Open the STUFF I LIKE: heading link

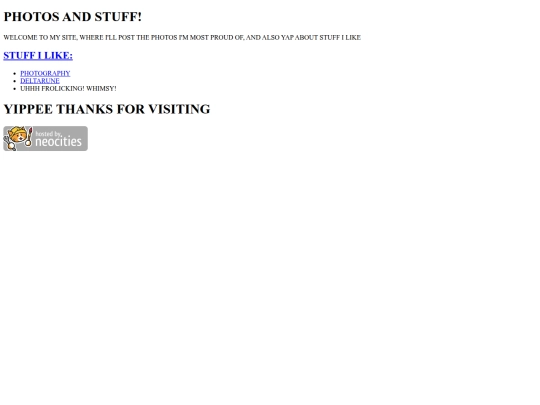[x=38, y=55]
